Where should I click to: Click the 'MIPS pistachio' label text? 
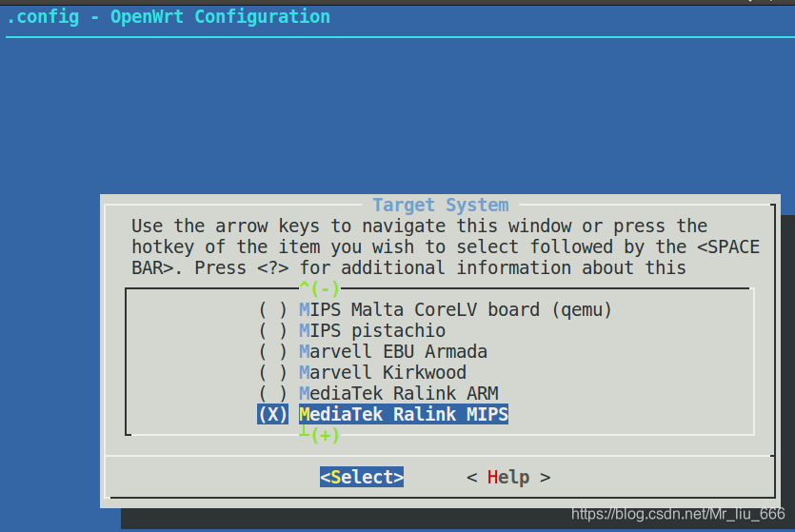(x=372, y=331)
